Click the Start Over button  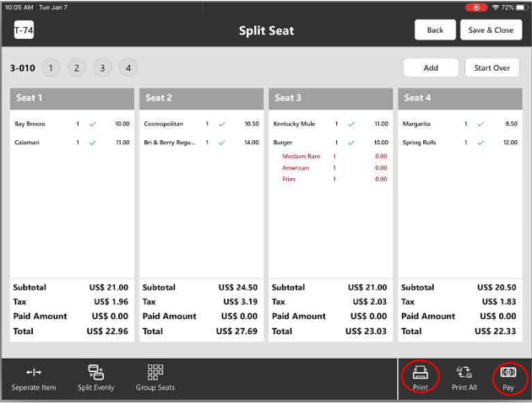[x=491, y=67]
